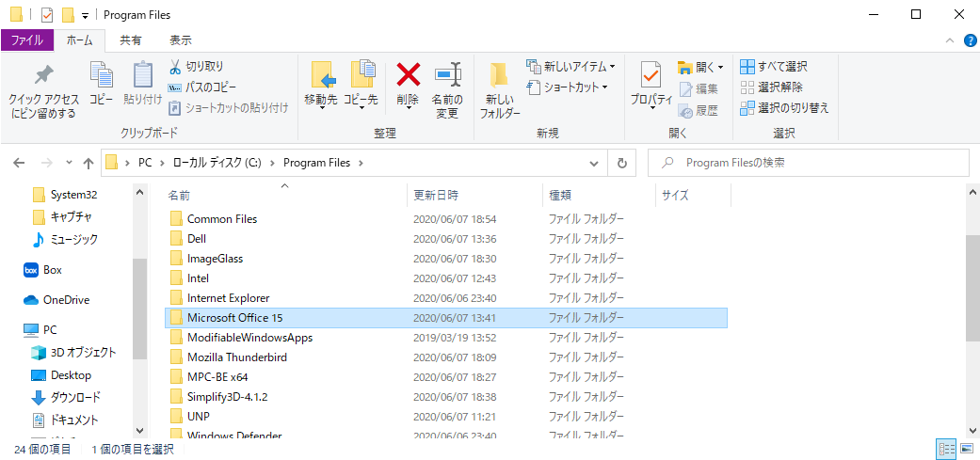This screenshot has height=460, width=980.
Task: Open Downloads (ダウンロード) in navigation pane
Action: coord(66,398)
